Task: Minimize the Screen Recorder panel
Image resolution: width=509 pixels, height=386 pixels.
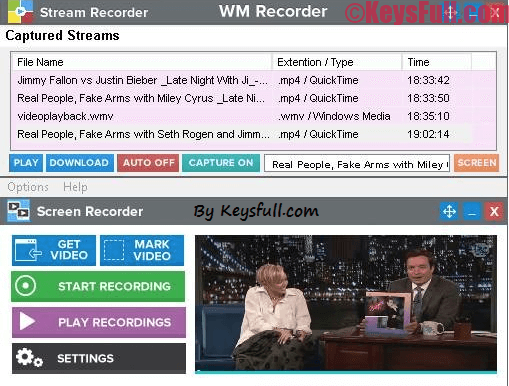Action: pos(472,211)
